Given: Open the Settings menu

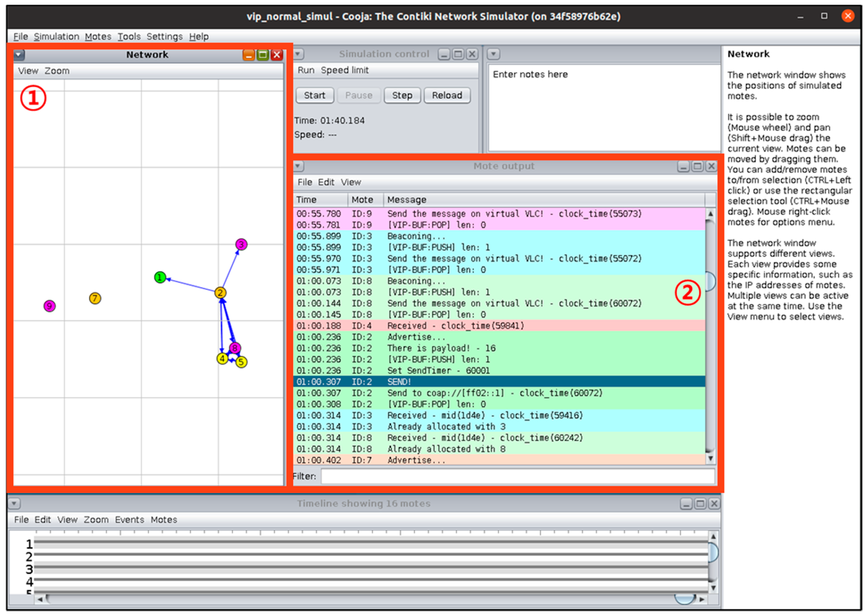Looking at the screenshot, I should (x=165, y=36).
